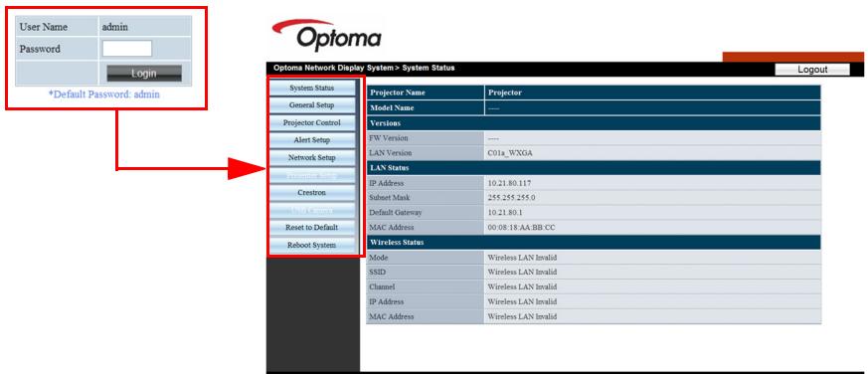Click the LAN Status section header
868x374 pixels.
pyautogui.click(x=594, y=168)
